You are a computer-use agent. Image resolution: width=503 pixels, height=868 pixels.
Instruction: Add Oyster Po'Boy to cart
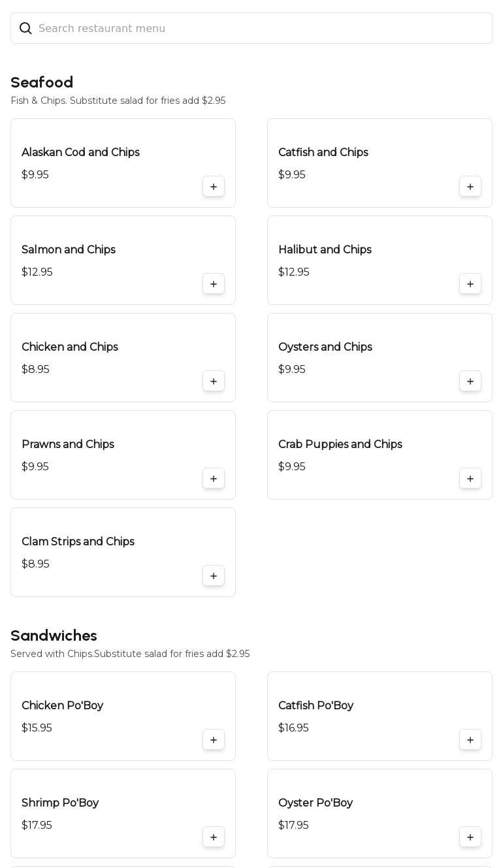tap(470, 837)
